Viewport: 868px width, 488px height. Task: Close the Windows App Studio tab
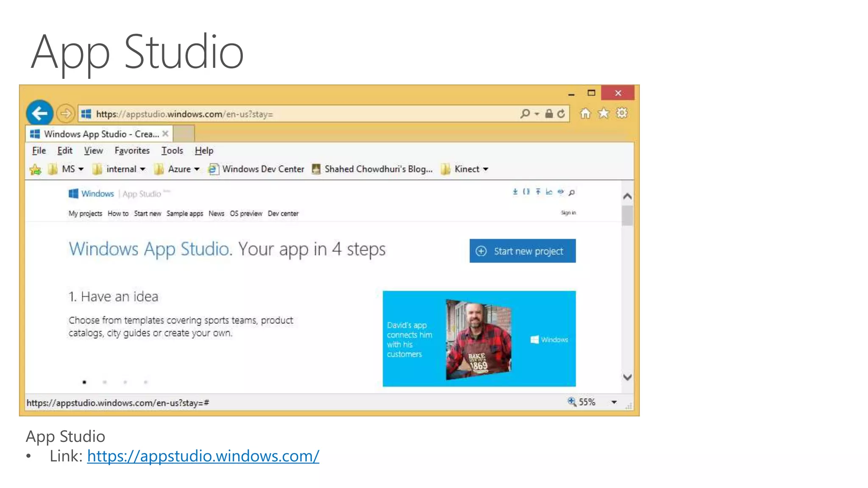(x=165, y=134)
